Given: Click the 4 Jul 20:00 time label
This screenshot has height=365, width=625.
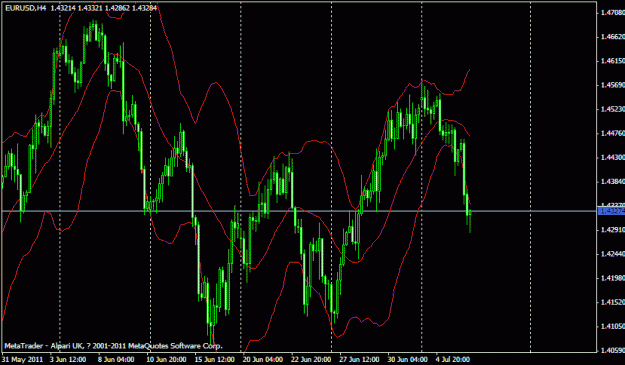Looking at the screenshot, I should 453,359.
